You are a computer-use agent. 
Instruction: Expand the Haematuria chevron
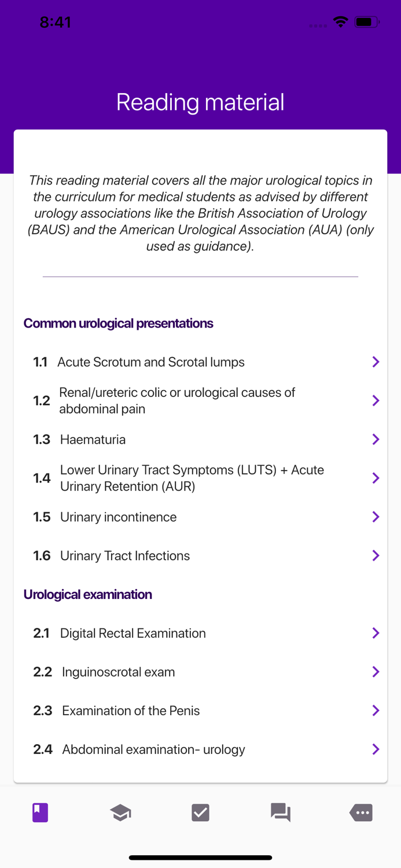tap(376, 439)
